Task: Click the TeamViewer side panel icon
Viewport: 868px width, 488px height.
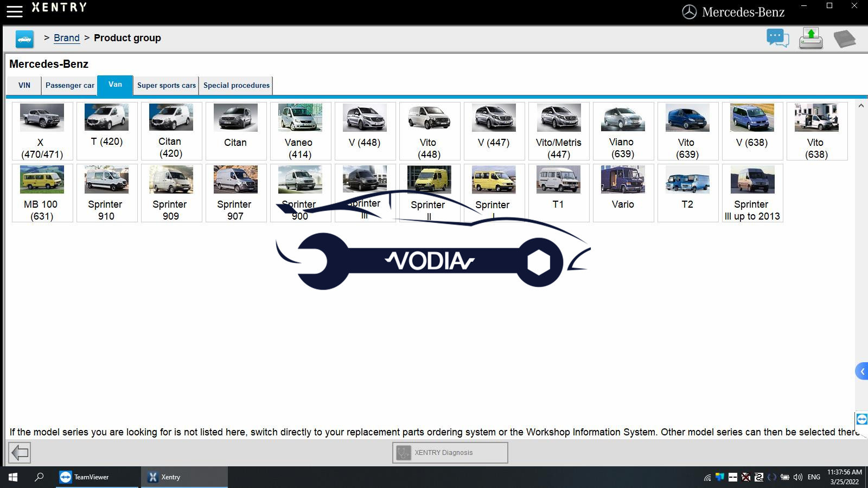Action: [x=861, y=419]
